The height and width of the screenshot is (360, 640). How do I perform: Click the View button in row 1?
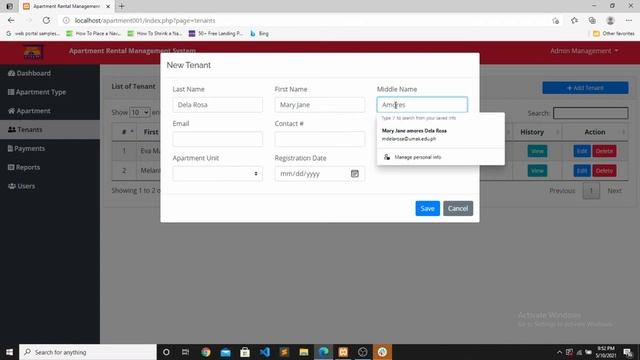pos(537,151)
